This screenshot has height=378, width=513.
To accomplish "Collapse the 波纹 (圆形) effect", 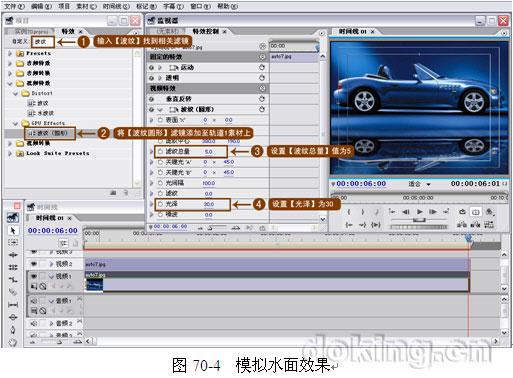I will [160, 109].
